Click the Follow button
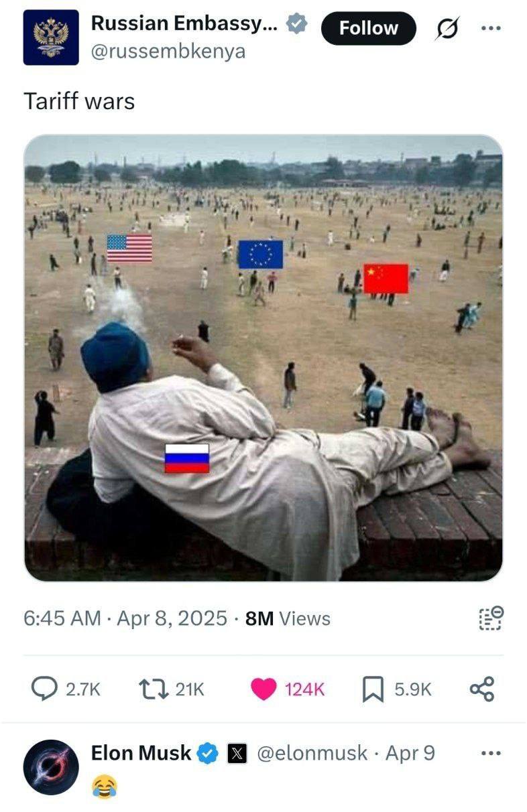The width and height of the screenshot is (527, 812). (x=368, y=28)
